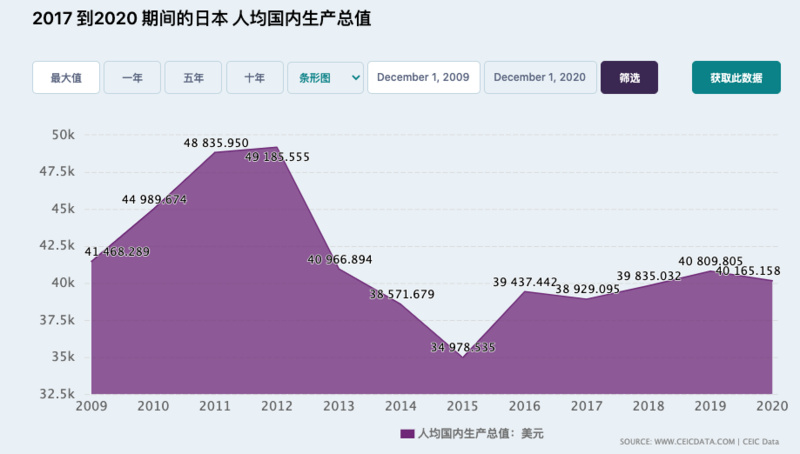
Task: Choose the 十年 time range
Action: tap(254, 77)
